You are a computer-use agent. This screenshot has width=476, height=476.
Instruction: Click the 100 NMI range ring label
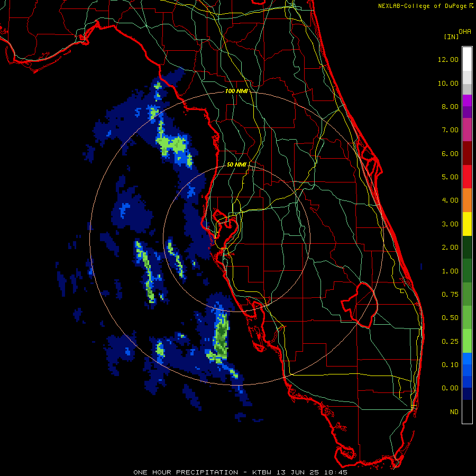click(x=236, y=91)
